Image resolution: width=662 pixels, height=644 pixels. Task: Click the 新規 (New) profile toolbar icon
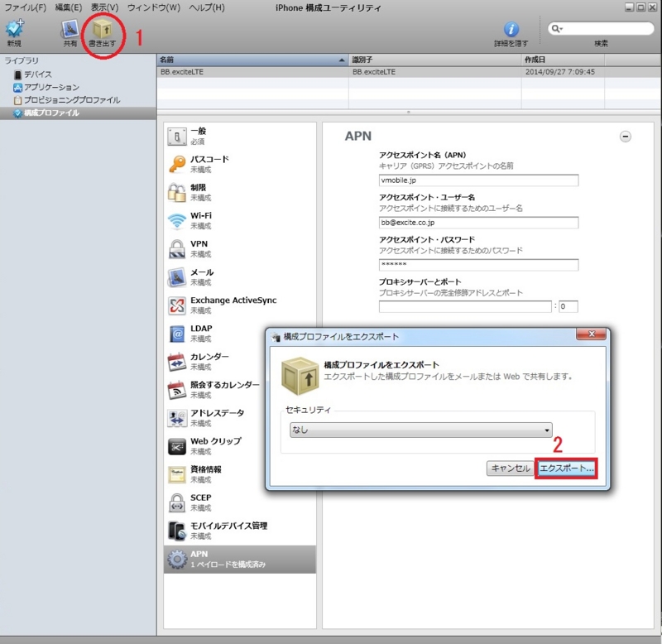coord(14,29)
